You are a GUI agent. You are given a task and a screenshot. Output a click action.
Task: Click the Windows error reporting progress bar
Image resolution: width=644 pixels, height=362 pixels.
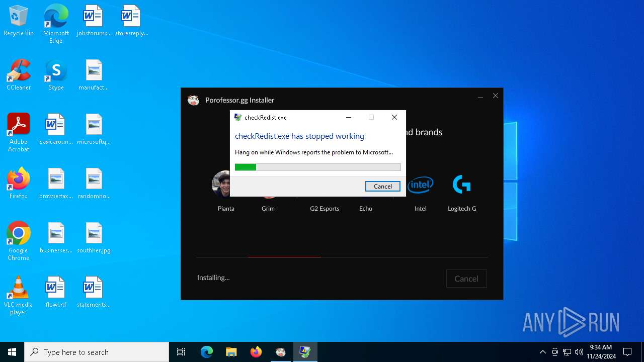click(318, 167)
